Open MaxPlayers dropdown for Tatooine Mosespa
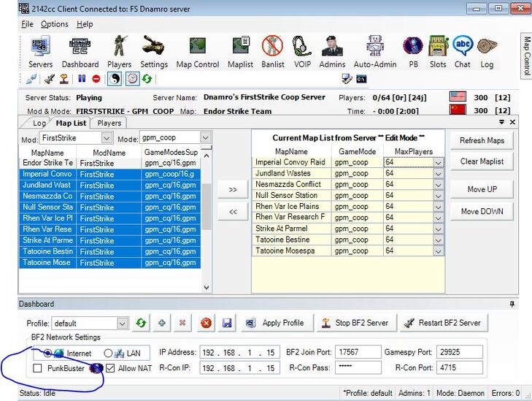This screenshot has width=532, height=401. click(439, 251)
